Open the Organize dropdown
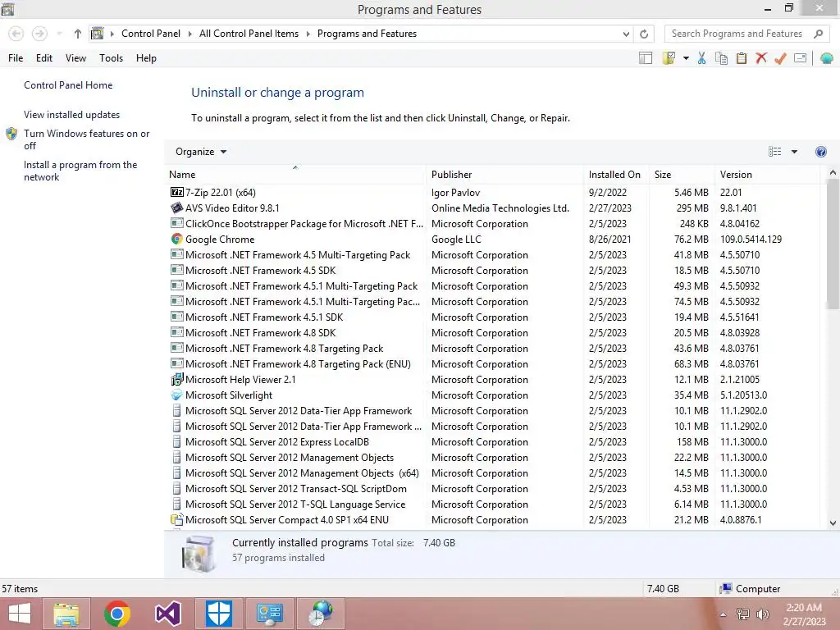The height and width of the screenshot is (630, 840). click(201, 152)
